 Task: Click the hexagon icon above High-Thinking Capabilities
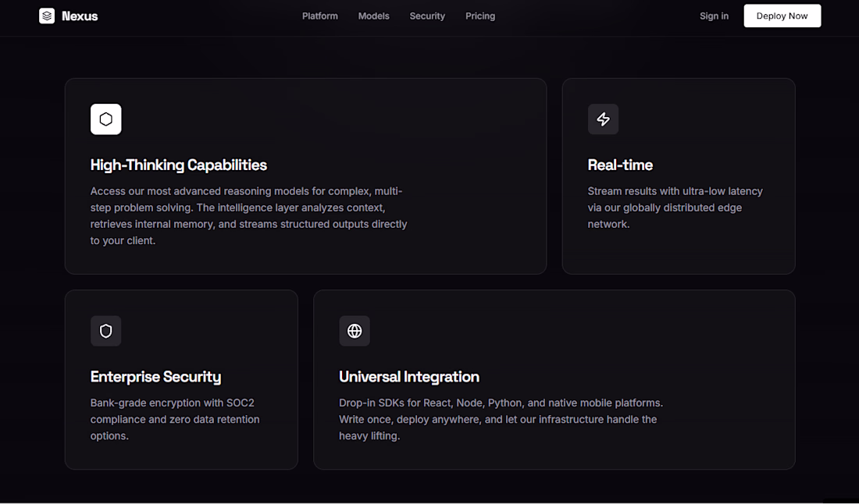pos(105,119)
